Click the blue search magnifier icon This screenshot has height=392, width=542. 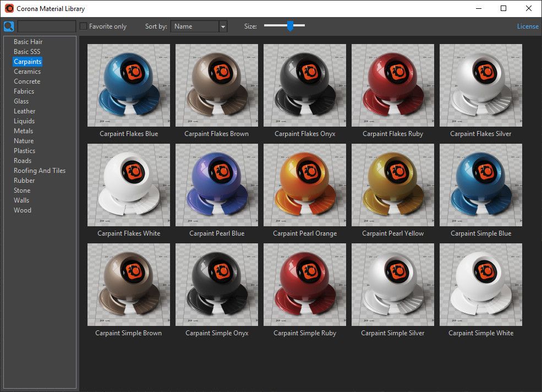click(x=9, y=26)
